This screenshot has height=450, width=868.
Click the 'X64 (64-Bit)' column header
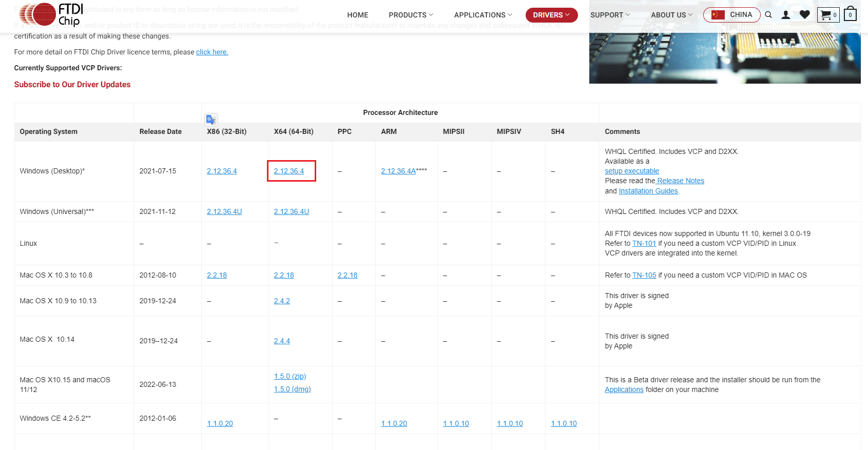click(294, 131)
